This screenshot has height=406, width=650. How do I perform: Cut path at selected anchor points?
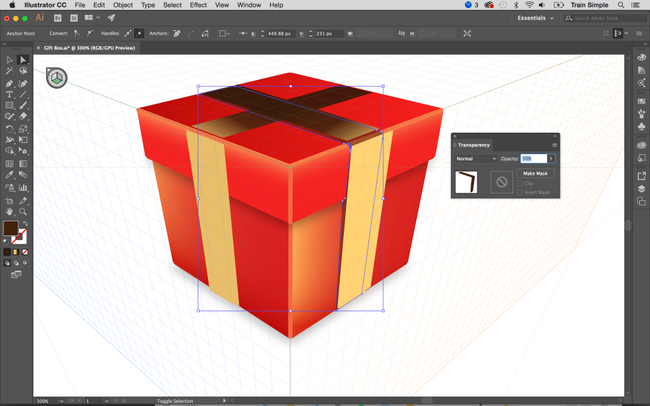point(205,33)
